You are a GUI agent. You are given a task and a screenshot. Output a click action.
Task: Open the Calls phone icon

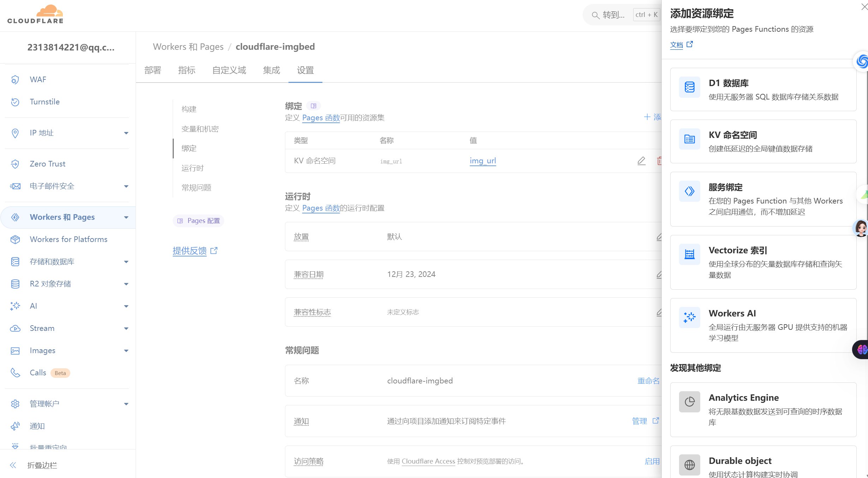tap(15, 373)
